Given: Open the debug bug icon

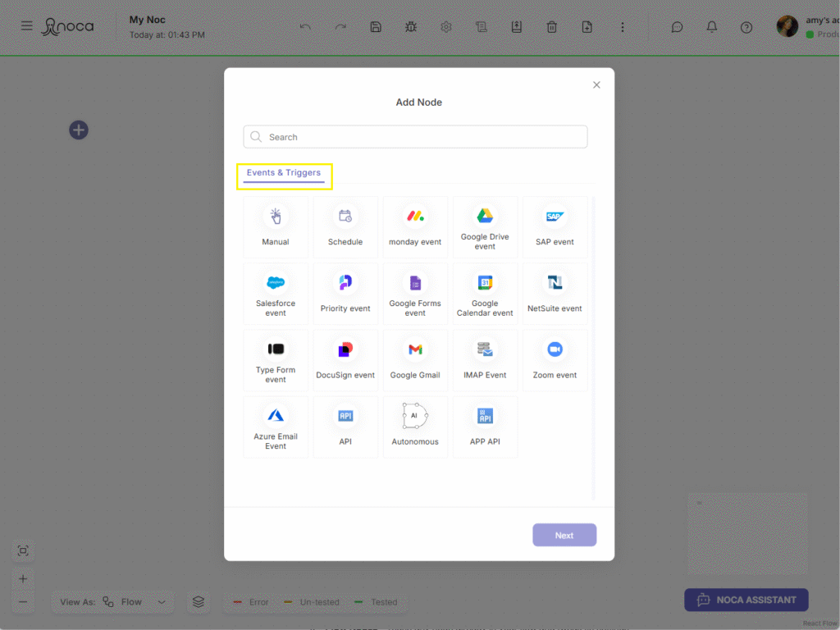Looking at the screenshot, I should (411, 27).
